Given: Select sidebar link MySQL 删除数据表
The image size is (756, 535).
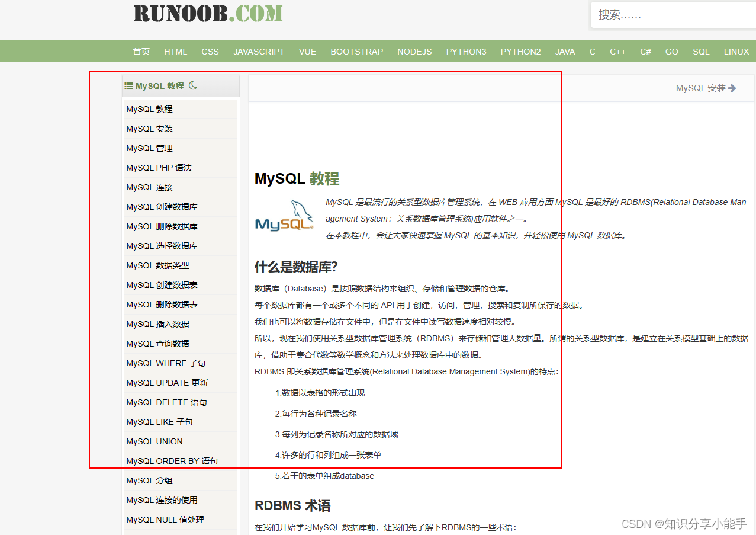Looking at the screenshot, I should coord(162,305).
